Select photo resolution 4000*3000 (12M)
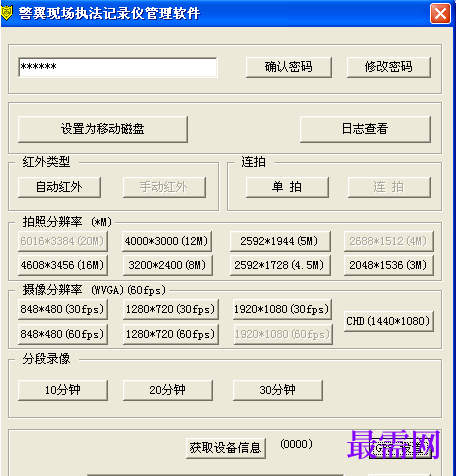 click(167, 241)
